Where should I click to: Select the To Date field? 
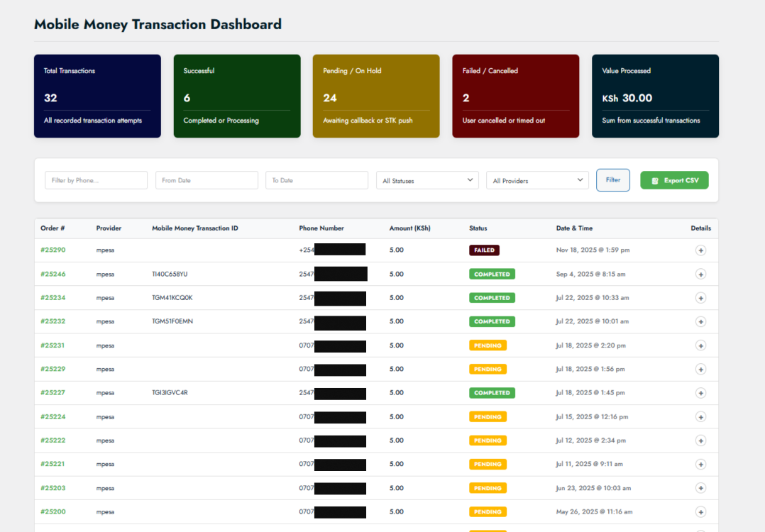(317, 180)
